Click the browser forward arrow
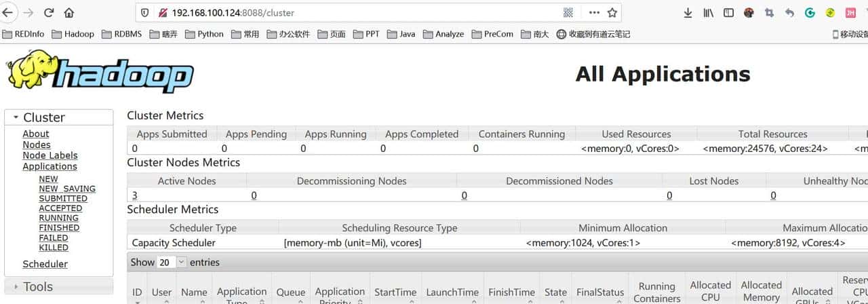 [x=28, y=12]
